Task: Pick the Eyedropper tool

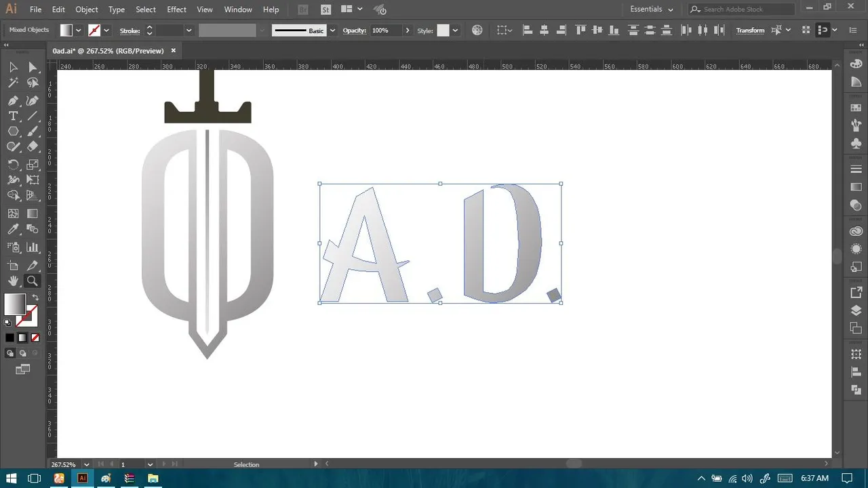Action: click(x=13, y=230)
